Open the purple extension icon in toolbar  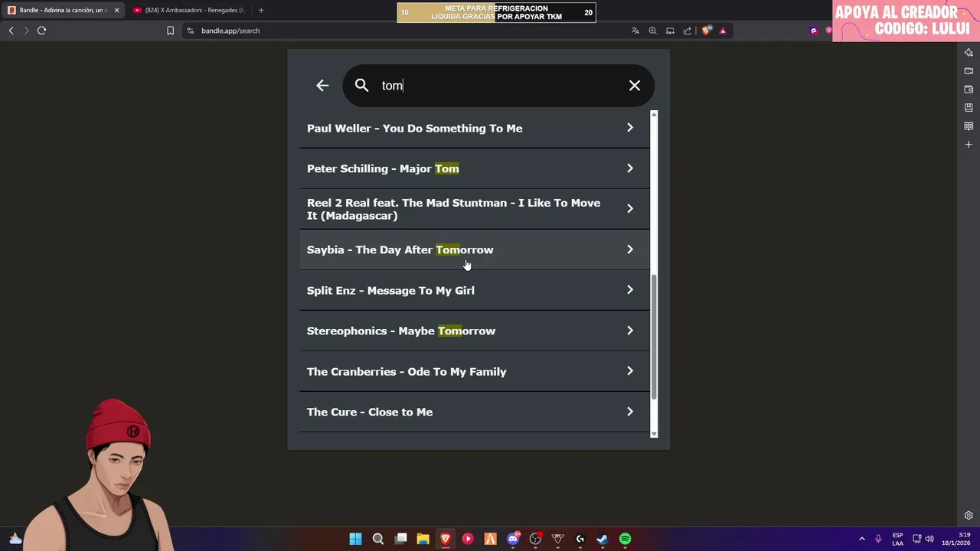[813, 31]
